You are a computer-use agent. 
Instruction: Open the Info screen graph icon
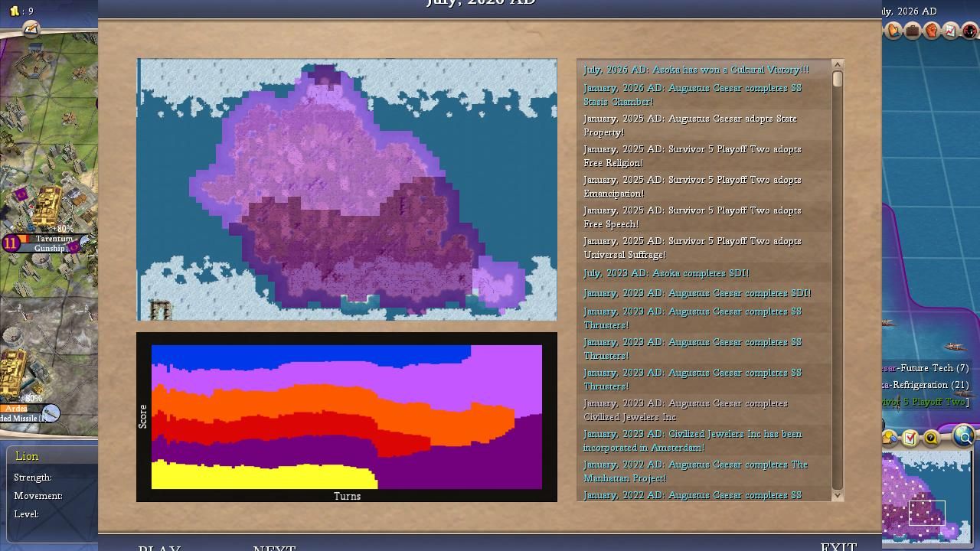[x=950, y=31]
